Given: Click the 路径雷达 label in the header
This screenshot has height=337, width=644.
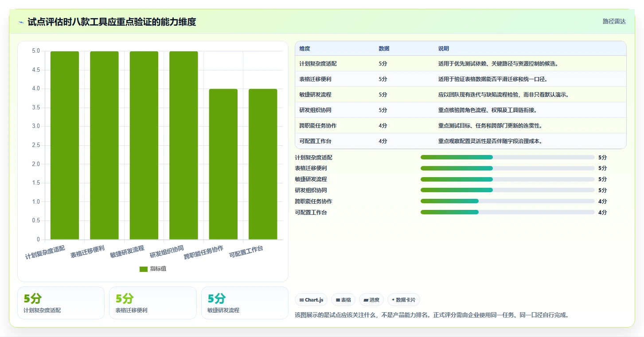Looking at the screenshot, I should coord(614,21).
